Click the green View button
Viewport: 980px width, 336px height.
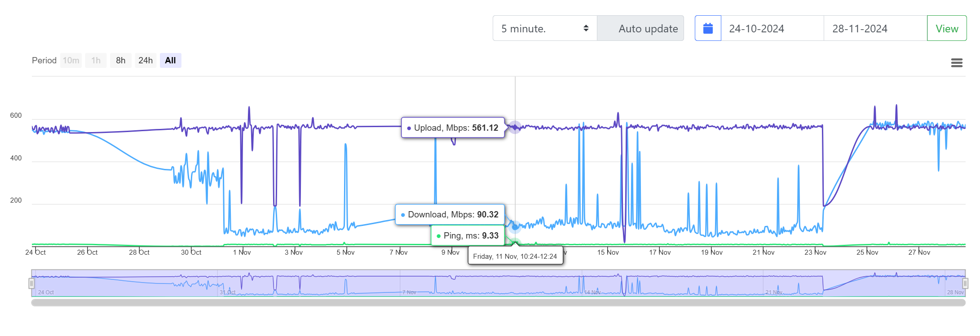[x=947, y=28]
